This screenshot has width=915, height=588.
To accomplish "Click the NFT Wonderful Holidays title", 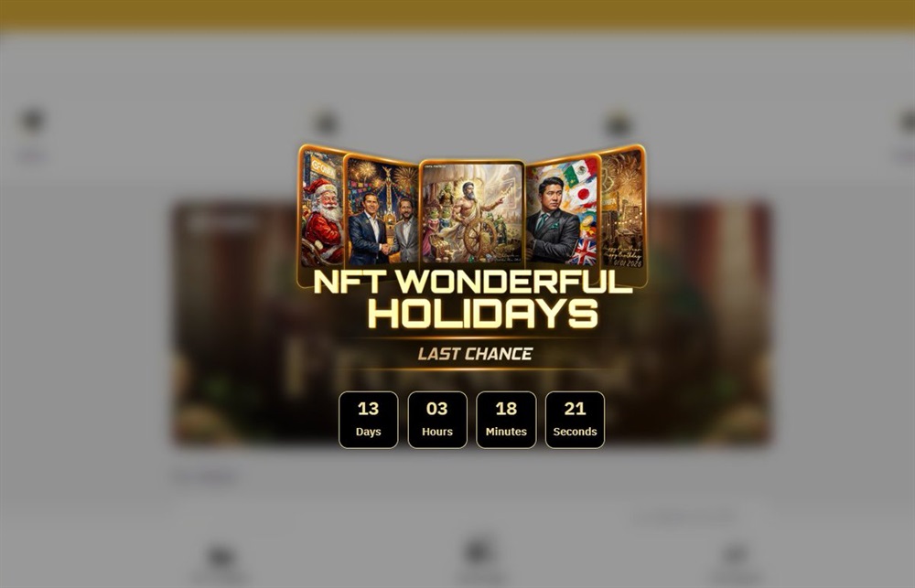I will 473,297.
